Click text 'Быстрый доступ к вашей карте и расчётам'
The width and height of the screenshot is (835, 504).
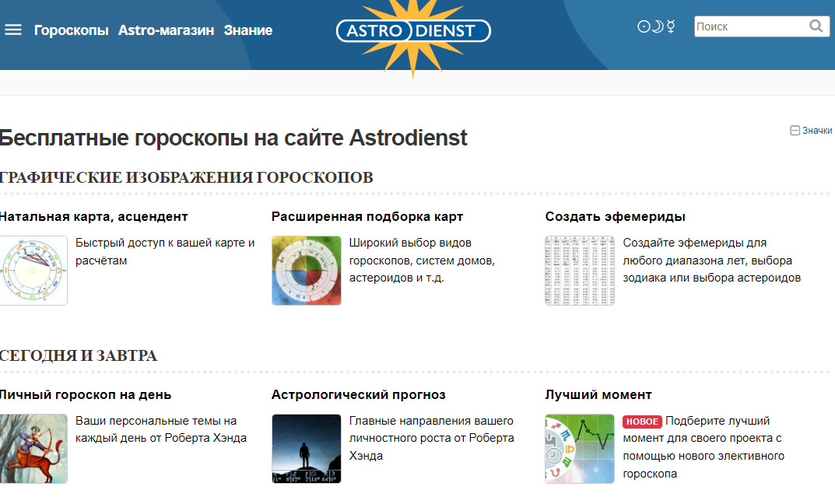pyautogui.click(x=165, y=252)
